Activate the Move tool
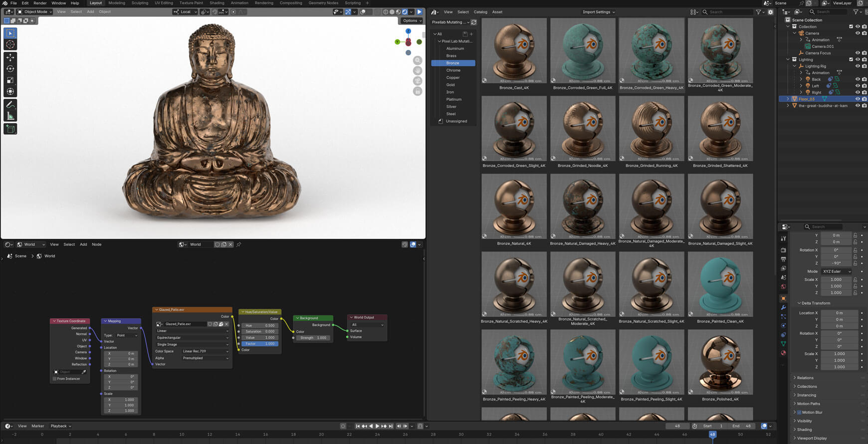Viewport: 868px width, 444px height. point(10,57)
